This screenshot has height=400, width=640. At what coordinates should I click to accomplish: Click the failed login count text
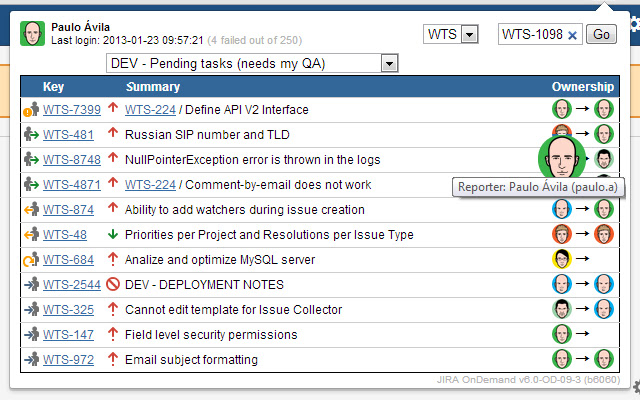pyautogui.click(x=255, y=40)
